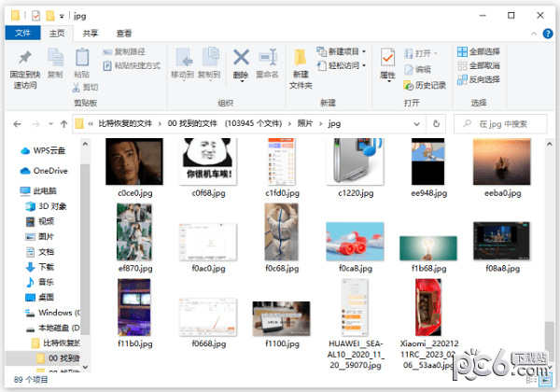Select the f0ca8.jpg thumbnail

click(355, 242)
